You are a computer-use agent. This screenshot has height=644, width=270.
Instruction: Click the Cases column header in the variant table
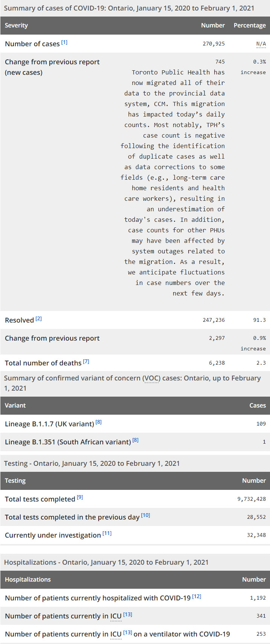pos(258,406)
